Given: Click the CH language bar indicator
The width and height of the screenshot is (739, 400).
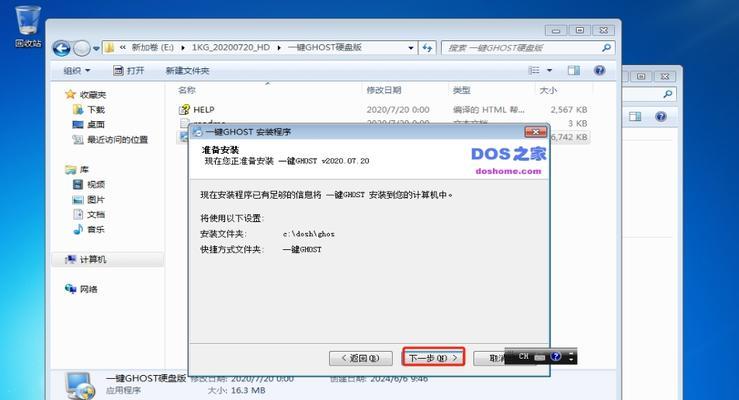Looking at the screenshot, I should click(x=524, y=357).
